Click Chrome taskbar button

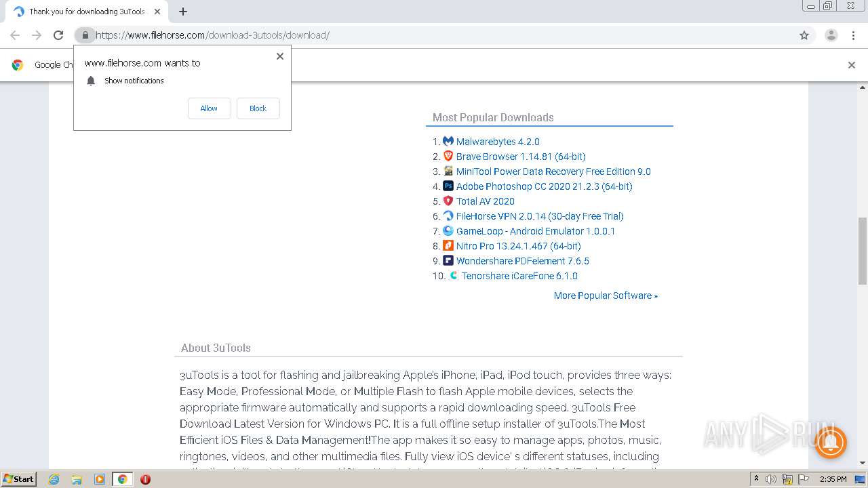[x=122, y=479]
